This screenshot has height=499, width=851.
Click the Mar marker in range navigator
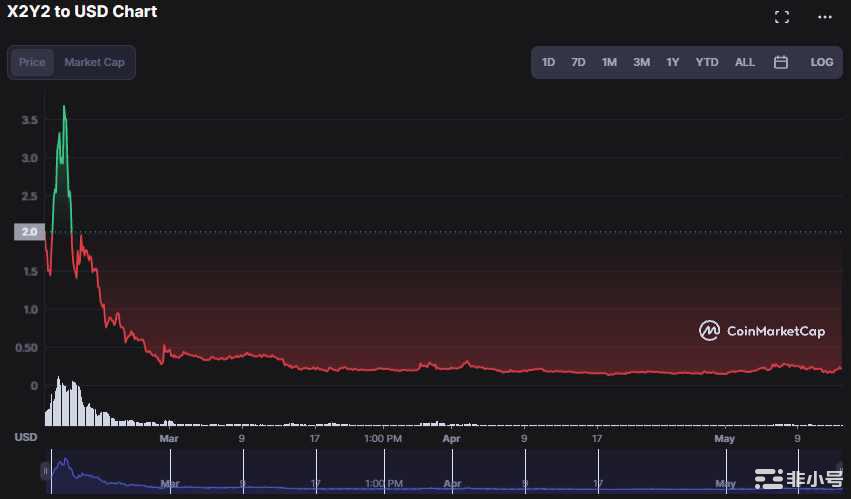tap(169, 483)
